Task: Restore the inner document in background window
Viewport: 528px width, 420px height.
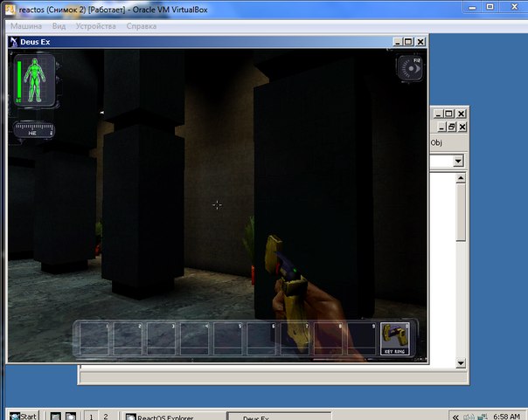Action: (451, 127)
